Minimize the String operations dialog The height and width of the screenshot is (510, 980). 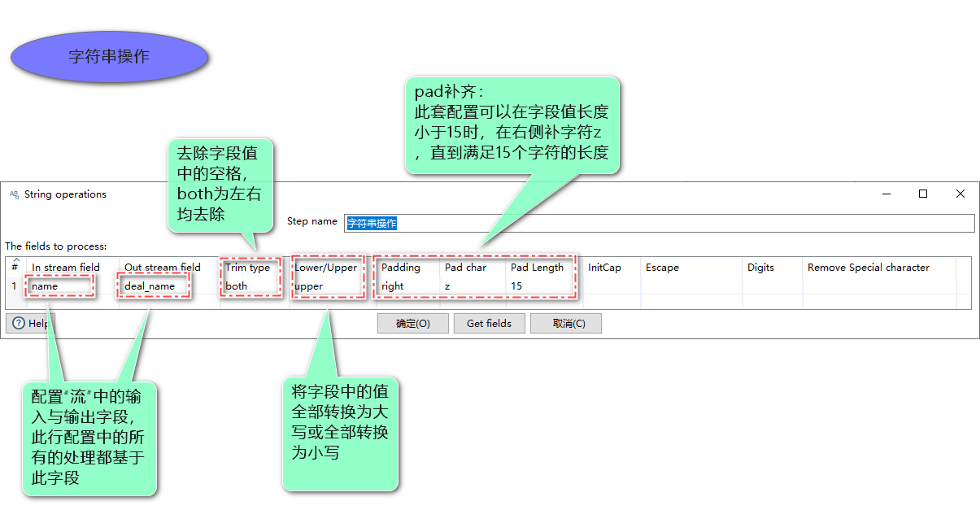click(886, 194)
